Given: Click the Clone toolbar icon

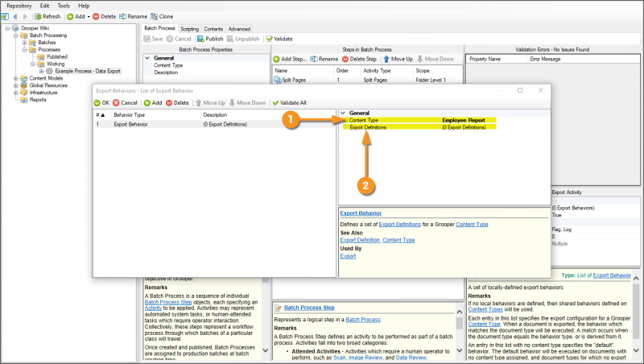Looking at the screenshot, I should point(154,16).
